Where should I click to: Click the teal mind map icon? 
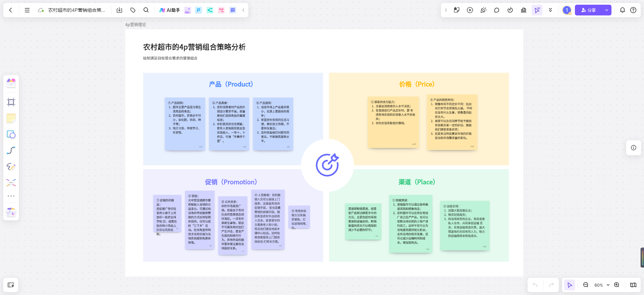coord(210,10)
